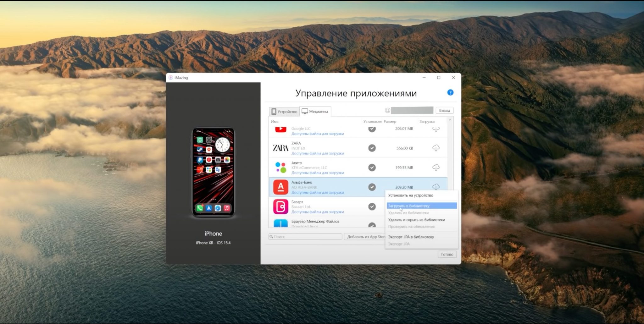Sort by the Размер column header
The height and width of the screenshot is (324, 644).
pos(390,122)
